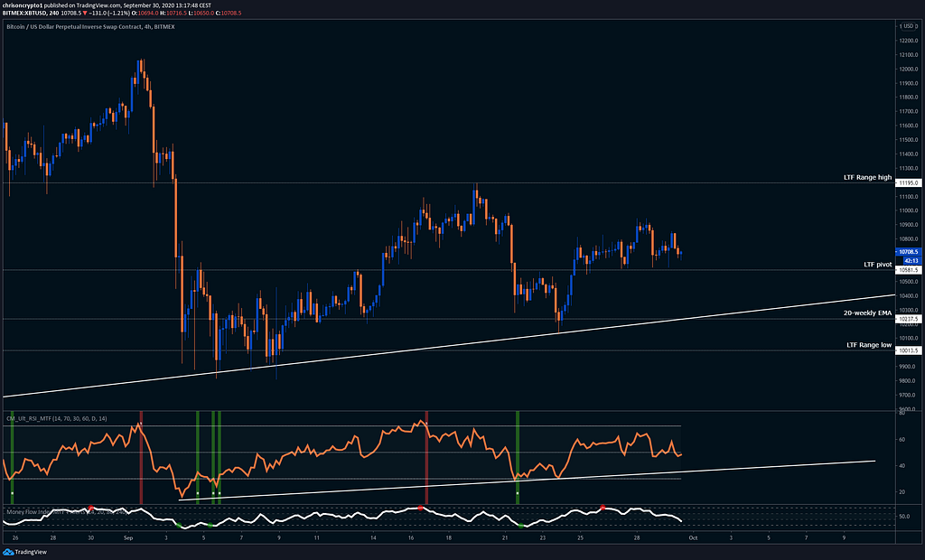Click the 9800.0 price axis label
This screenshot has width=925, height=560.
point(909,380)
